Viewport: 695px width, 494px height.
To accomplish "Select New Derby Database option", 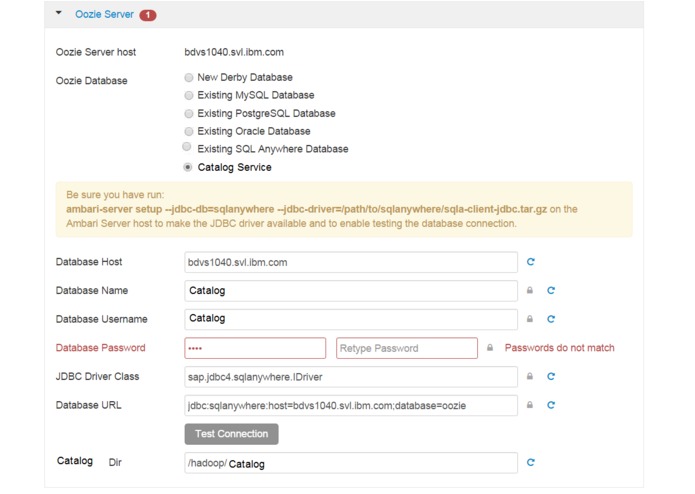I will [189, 78].
